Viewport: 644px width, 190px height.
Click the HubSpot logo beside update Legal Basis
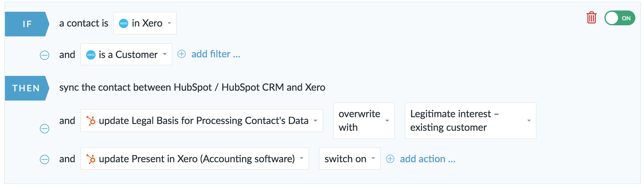[91, 121]
